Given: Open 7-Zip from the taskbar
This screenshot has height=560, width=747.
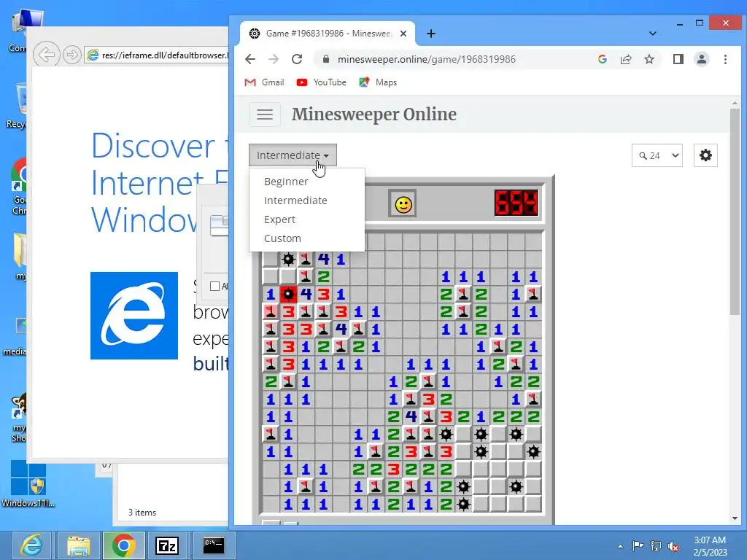Looking at the screenshot, I should (x=167, y=545).
